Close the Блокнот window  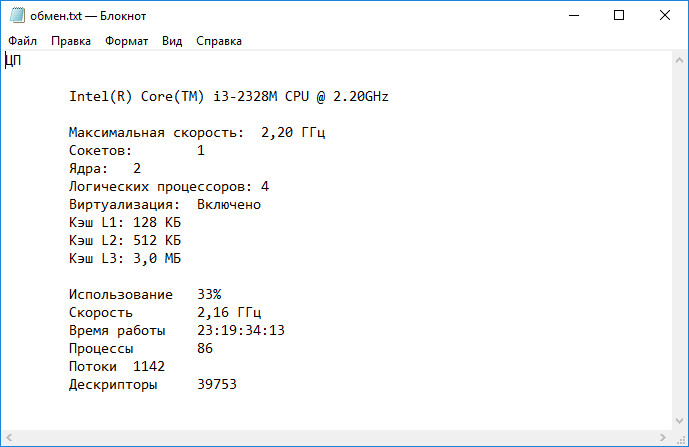[x=664, y=15]
